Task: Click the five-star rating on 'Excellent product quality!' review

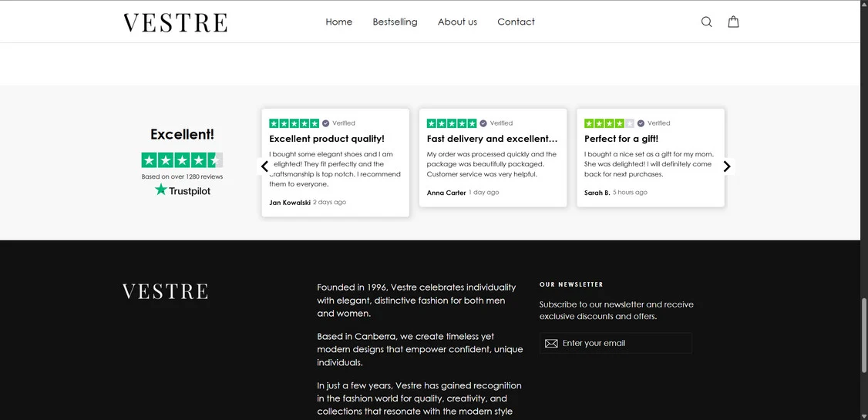Action: click(x=294, y=123)
